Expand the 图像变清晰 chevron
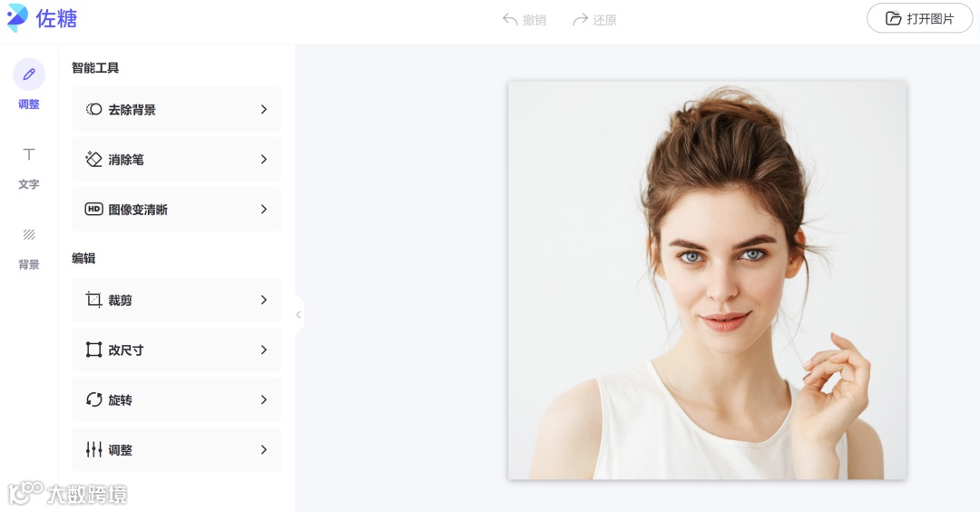 point(264,210)
